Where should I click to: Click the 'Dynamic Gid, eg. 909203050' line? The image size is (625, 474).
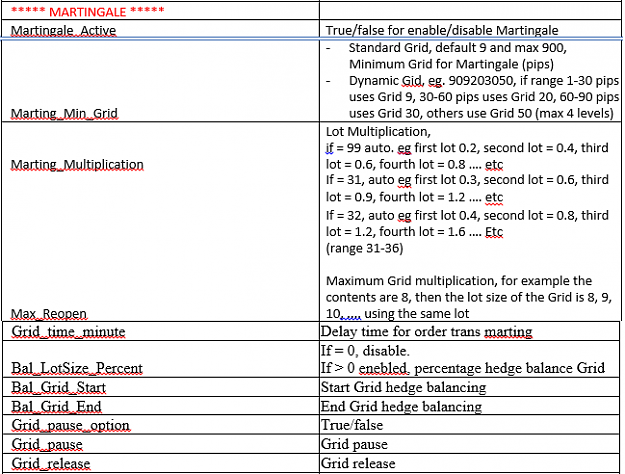pos(484,81)
